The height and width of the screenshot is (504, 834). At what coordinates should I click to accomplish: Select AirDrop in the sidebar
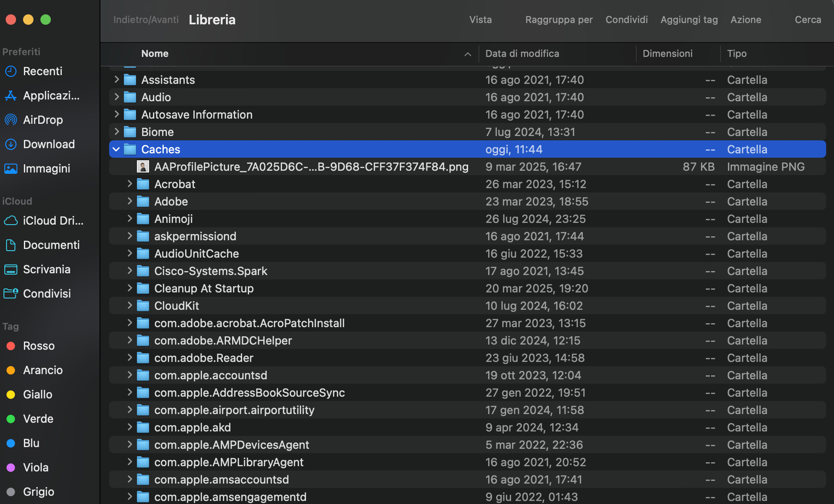(x=43, y=119)
